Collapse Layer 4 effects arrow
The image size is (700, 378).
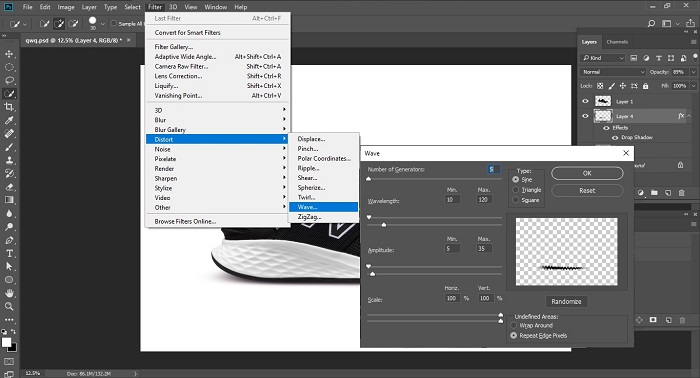click(689, 116)
